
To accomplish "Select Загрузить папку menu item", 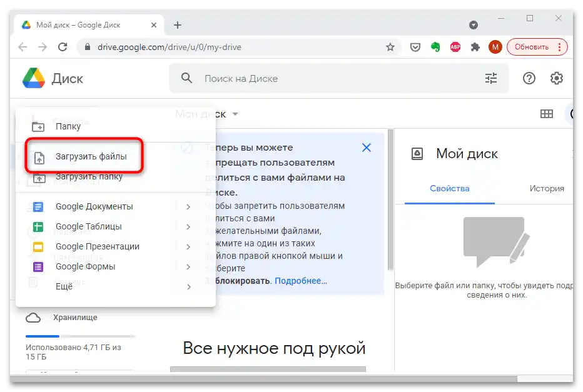I will (x=115, y=177).
